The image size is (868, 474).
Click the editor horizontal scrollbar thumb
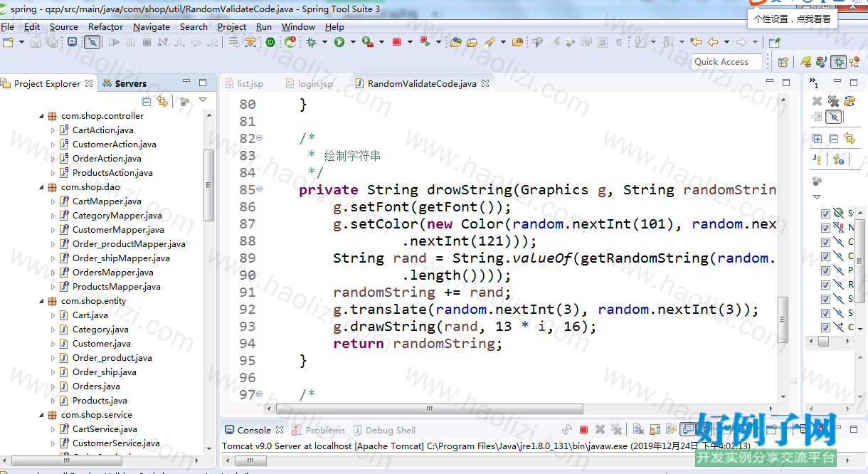pyautogui.click(x=430, y=409)
